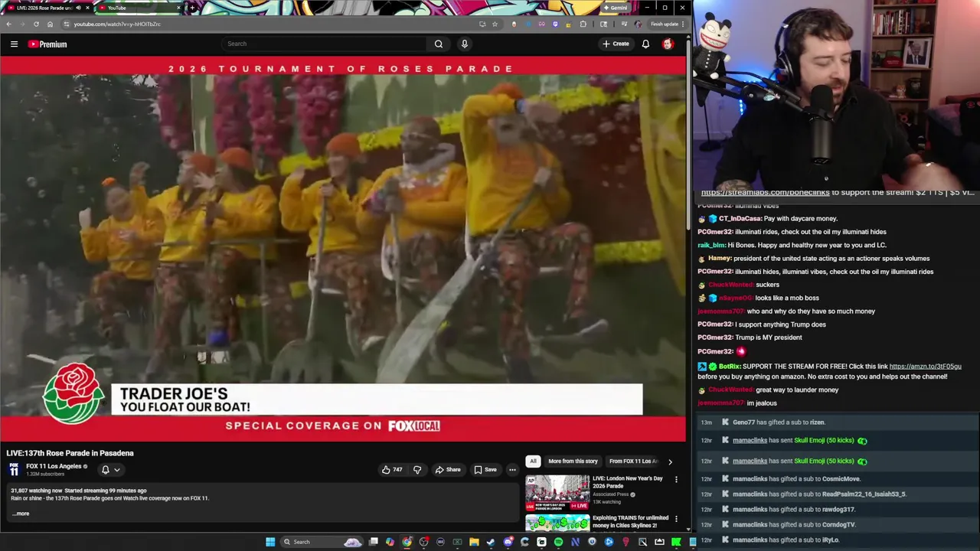This screenshot has height=551, width=980.
Task: Click 'Geno77 has gifted a sub to rizen' row
Action: coord(838,422)
